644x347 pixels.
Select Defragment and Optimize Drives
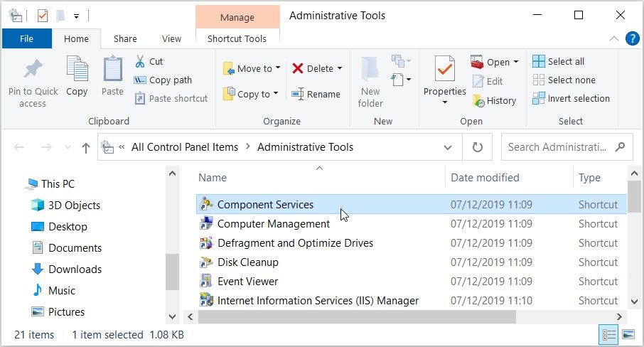412,243
